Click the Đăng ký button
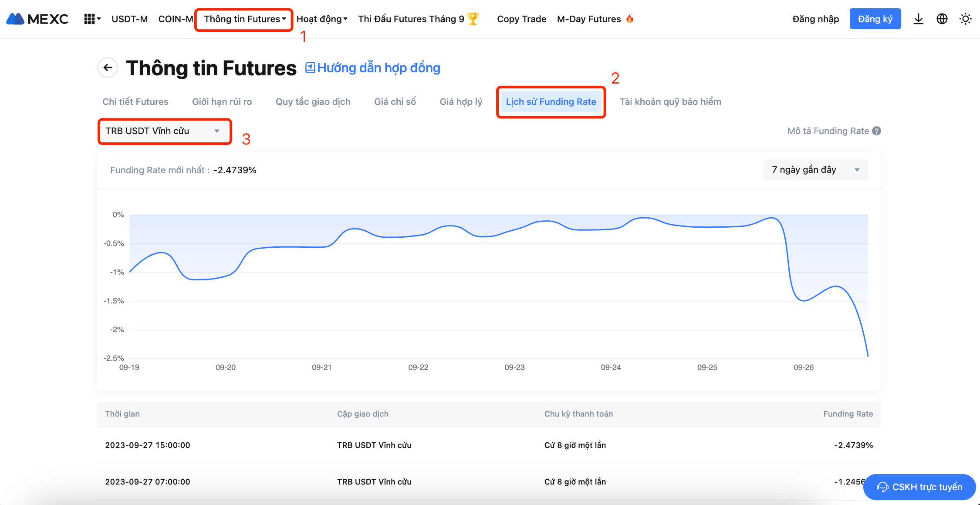Screen dimensions: 980x505 (x=875, y=19)
